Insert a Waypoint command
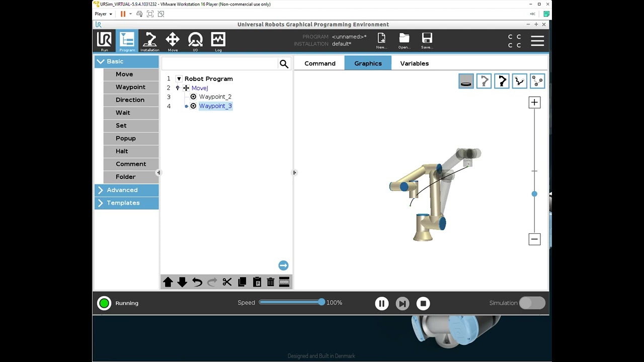 pos(131,87)
